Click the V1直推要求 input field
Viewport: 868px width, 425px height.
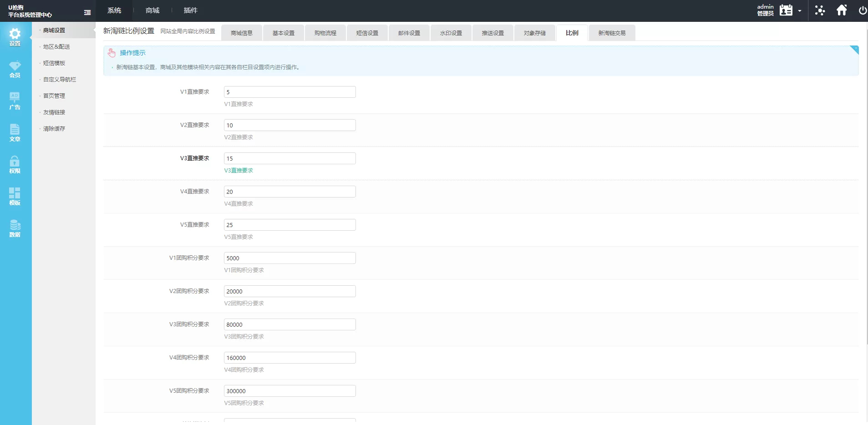point(289,92)
